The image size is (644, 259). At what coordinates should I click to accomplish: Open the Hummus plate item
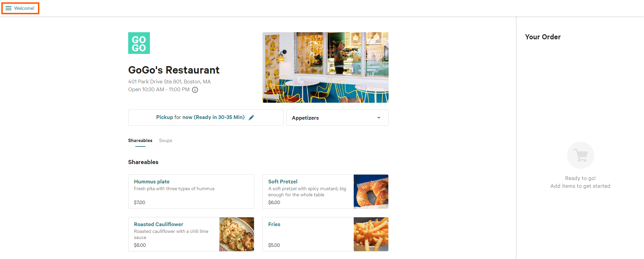pos(191,192)
